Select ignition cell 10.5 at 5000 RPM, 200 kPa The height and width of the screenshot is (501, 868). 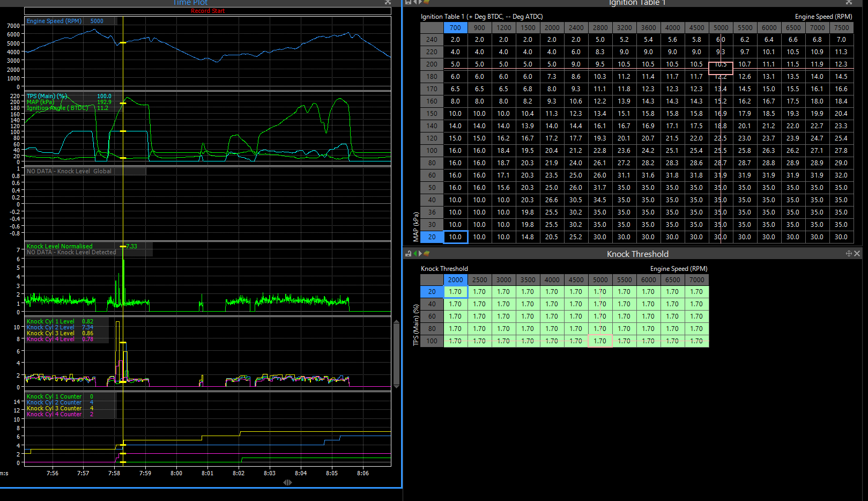[721, 64]
